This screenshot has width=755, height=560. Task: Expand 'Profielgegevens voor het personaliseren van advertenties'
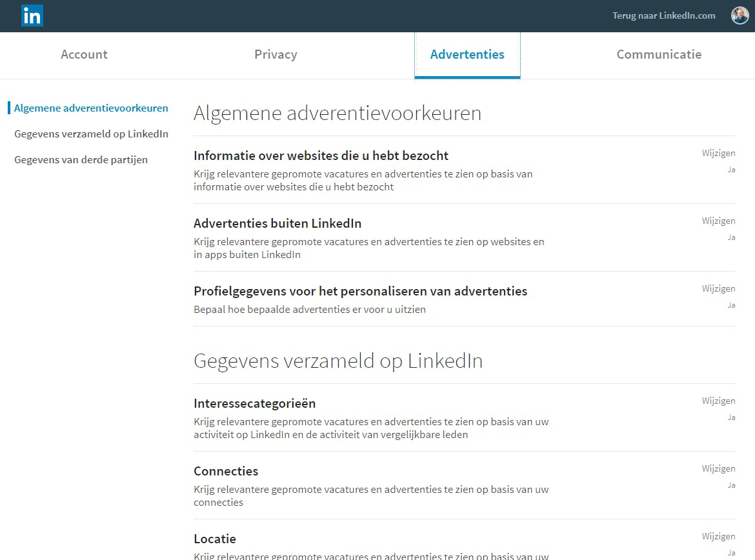point(718,288)
